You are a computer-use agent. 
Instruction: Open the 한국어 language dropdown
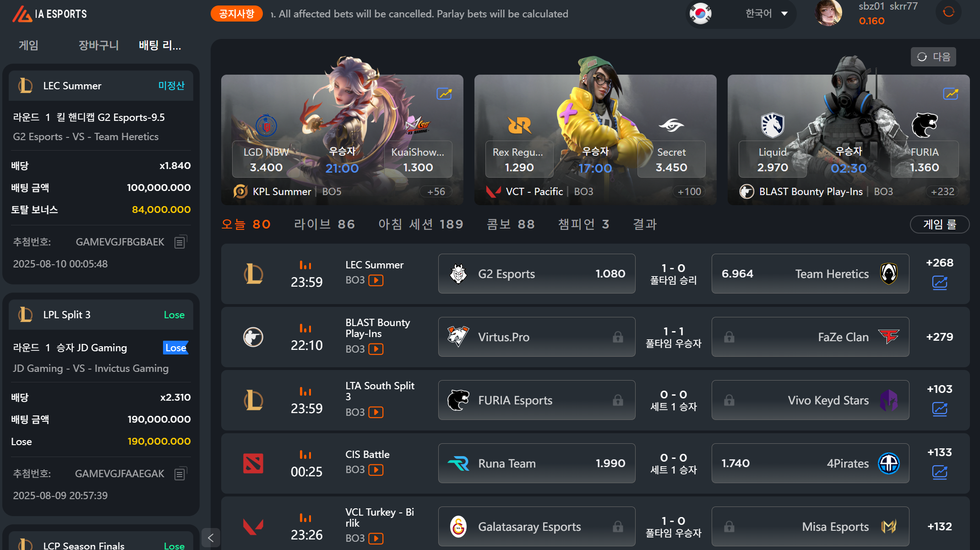tap(766, 14)
